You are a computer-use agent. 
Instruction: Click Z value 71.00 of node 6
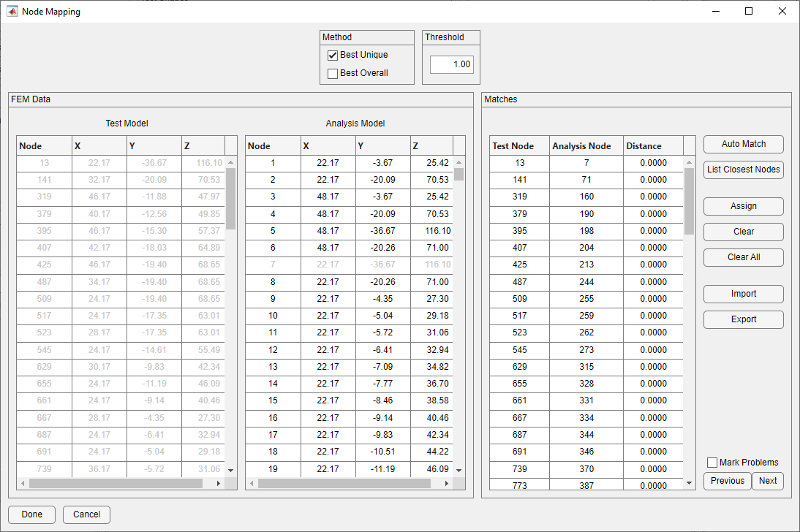(x=431, y=248)
